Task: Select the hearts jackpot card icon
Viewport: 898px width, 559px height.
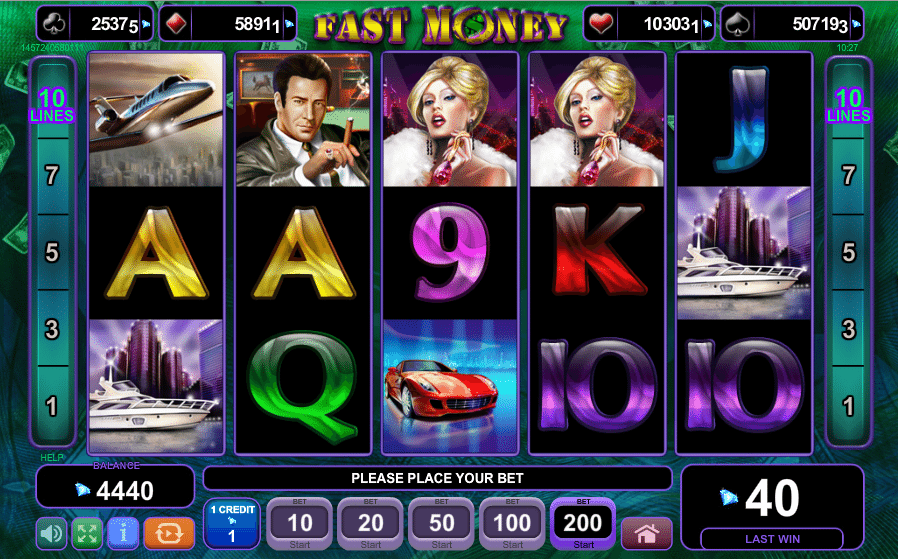Action: [x=601, y=24]
